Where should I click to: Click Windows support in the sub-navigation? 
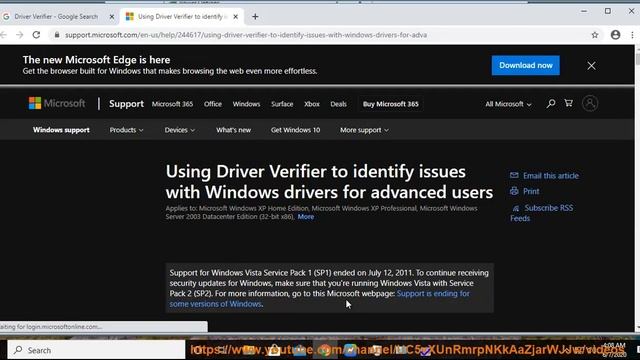61,130
